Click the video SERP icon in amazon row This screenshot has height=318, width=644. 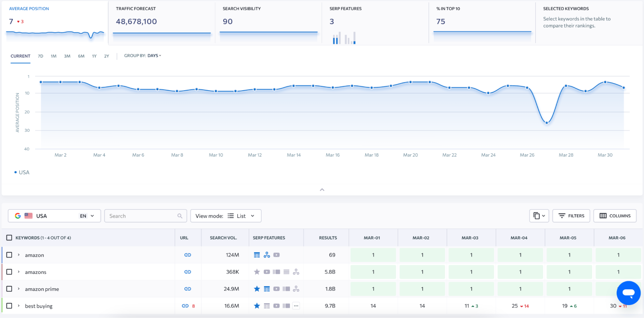276,255
